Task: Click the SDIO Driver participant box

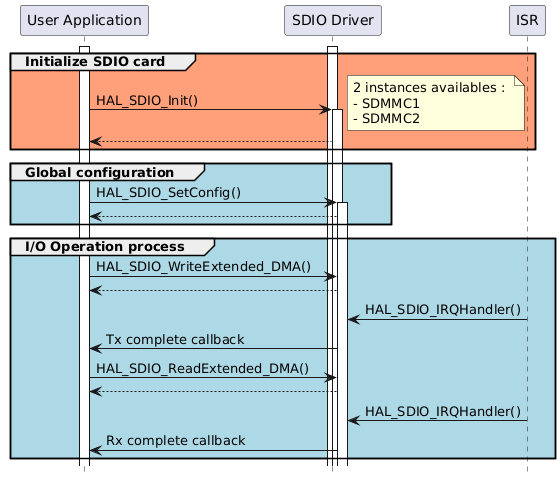Action: [333, 20]
